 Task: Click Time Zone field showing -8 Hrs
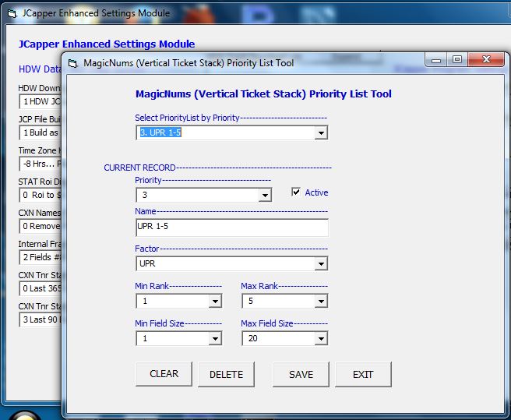pos(40,164)
